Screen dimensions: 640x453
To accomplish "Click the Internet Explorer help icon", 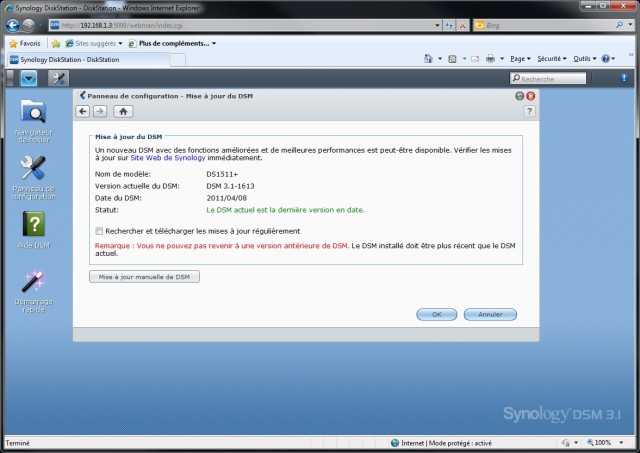I will click(605, 59).
